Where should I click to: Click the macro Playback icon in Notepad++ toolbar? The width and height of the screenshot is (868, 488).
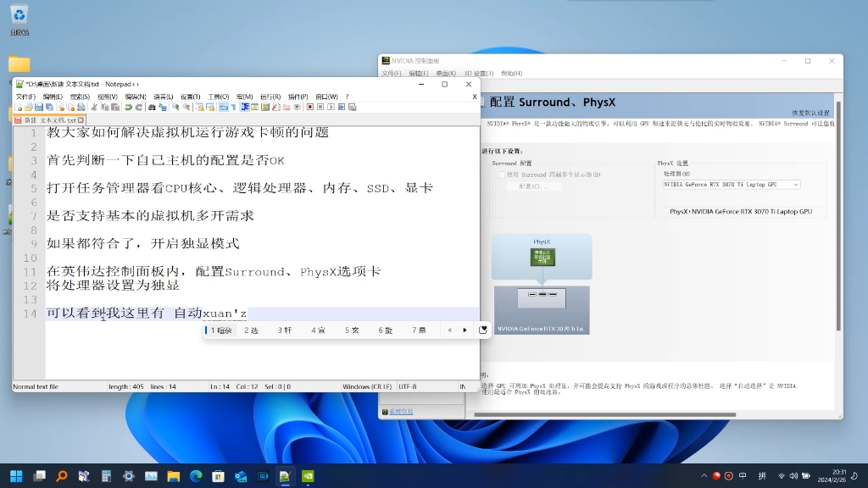tap(331, 108)
